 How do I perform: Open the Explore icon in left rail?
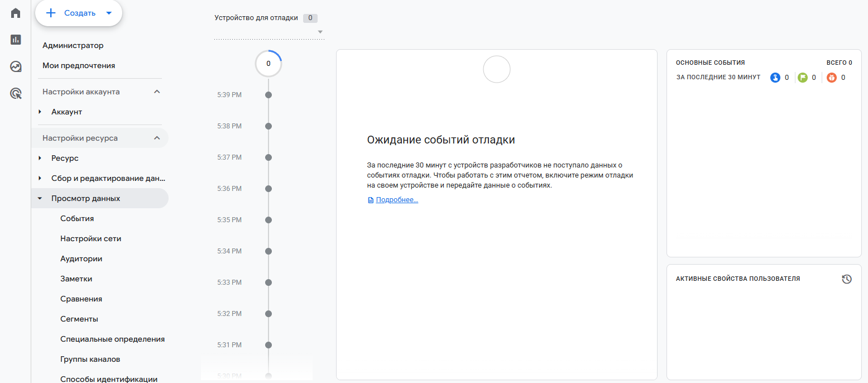(16, 66)
